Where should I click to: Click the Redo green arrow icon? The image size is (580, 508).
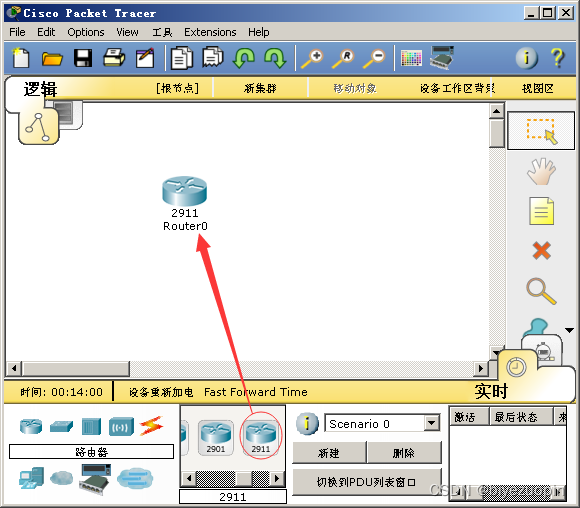(275, 58)
